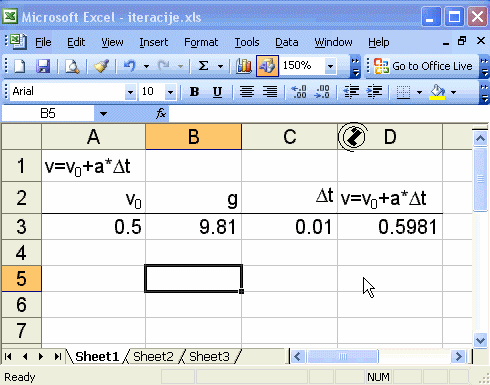
Task: Open Go to Office Live
Action: 423,66
